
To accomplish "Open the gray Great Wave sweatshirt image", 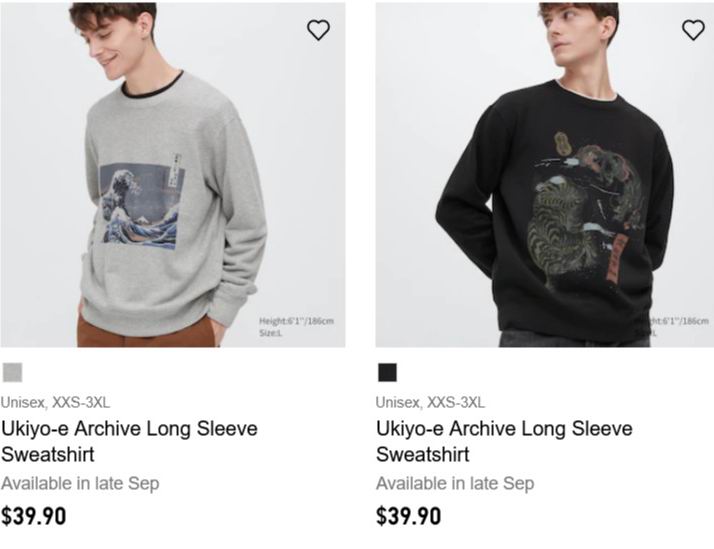I will pos(173,175).
